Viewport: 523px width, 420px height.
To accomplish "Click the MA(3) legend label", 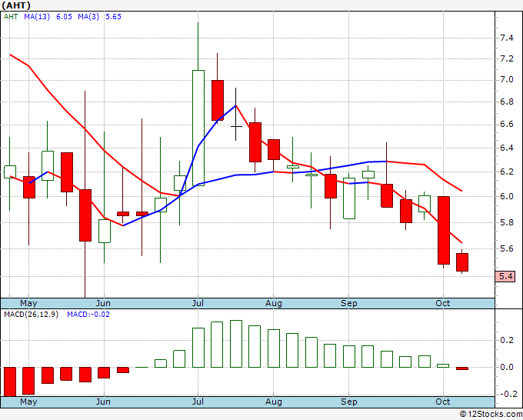I will [88, 17].
